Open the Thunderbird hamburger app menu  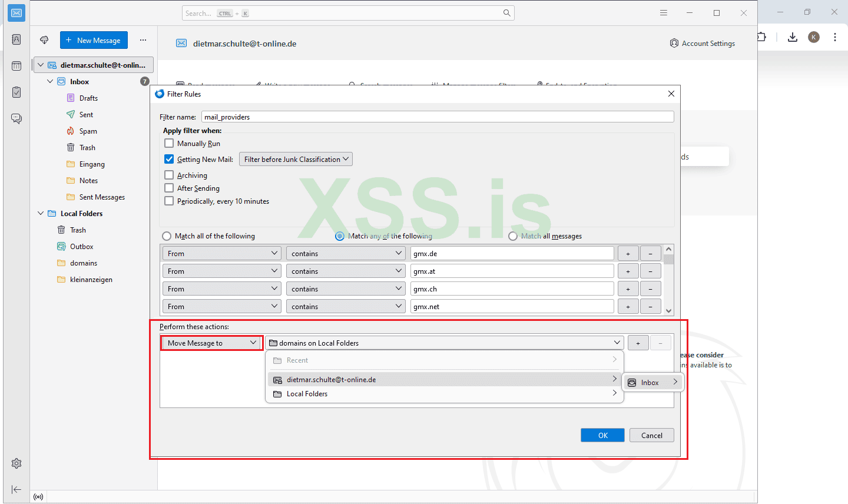point(664,13)
